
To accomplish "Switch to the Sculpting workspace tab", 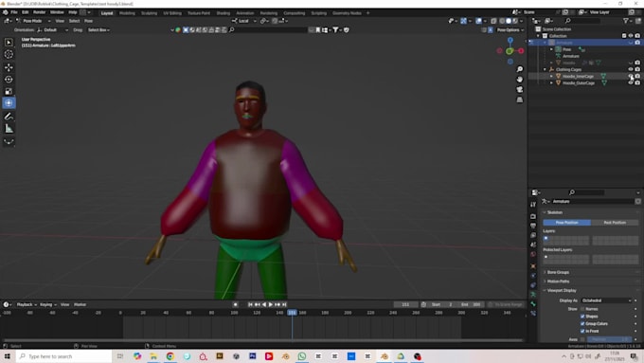I will tap(149, 13).
